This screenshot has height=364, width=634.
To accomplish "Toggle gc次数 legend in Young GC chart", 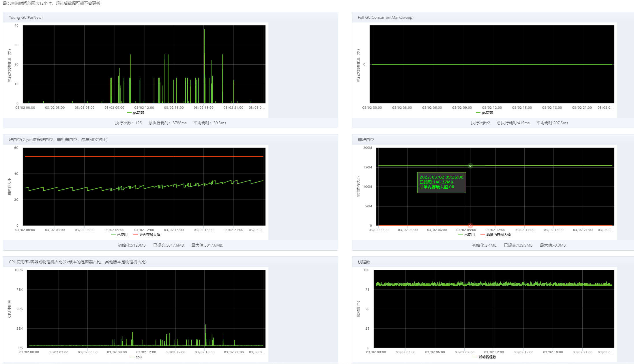I will (136, 112).
